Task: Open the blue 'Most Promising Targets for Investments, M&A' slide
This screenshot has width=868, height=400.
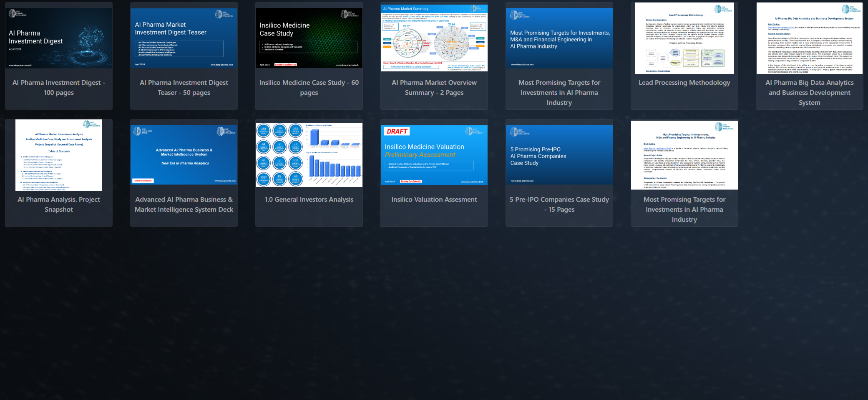Action: pos(559,38)
